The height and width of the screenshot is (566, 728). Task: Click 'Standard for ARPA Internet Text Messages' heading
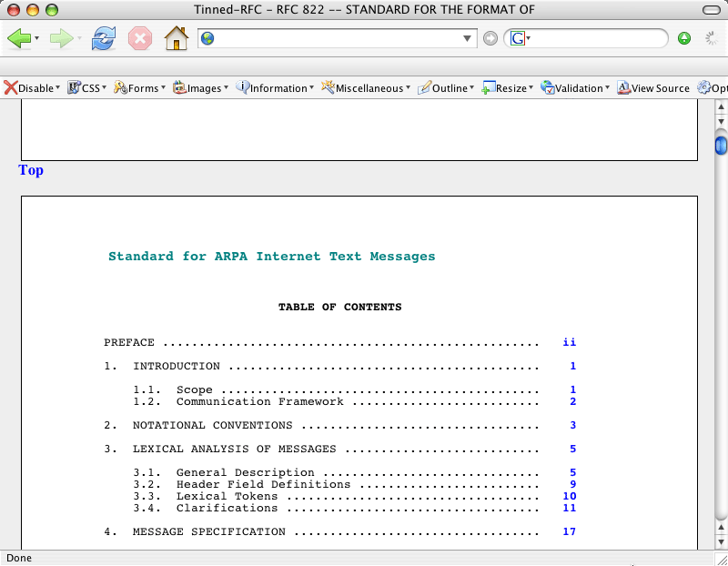271,257
